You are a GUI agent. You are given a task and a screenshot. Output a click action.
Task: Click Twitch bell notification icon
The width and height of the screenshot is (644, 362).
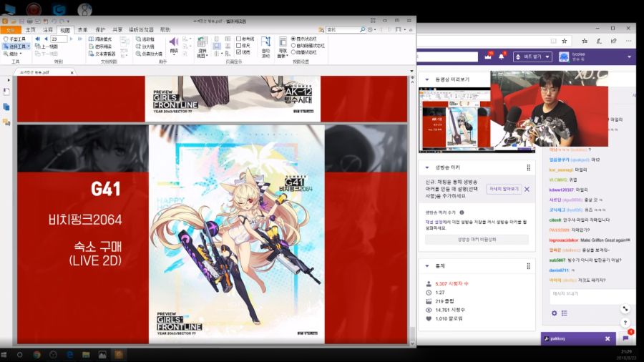coord(502,57)
